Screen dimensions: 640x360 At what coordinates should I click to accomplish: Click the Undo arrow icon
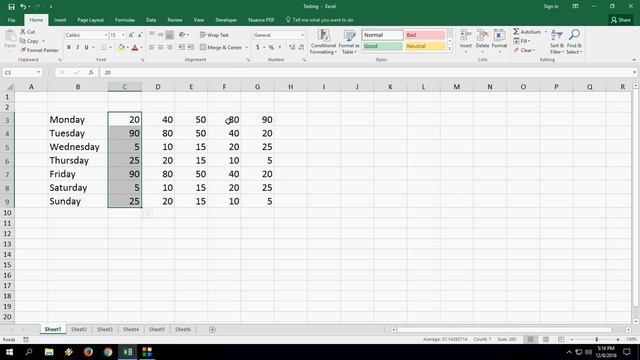click(x=23, y=7)
